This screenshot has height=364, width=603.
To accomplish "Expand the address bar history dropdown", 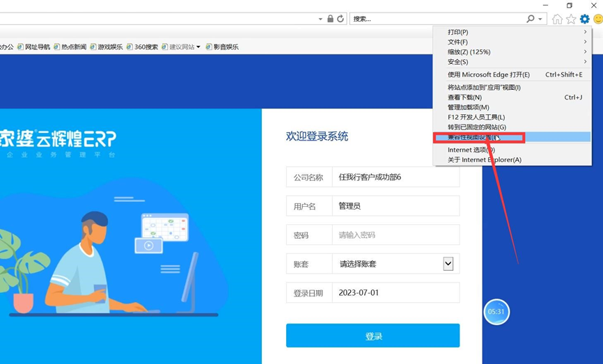I will point(320,19).
